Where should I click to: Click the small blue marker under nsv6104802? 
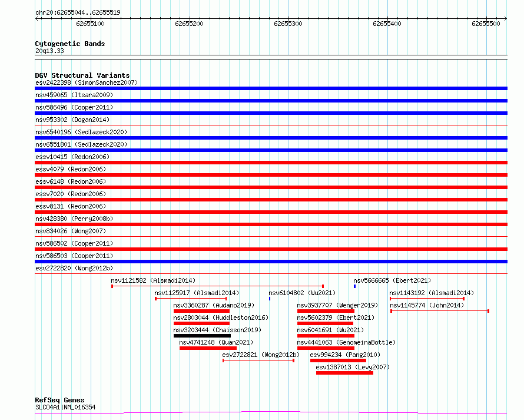(270, 299)
